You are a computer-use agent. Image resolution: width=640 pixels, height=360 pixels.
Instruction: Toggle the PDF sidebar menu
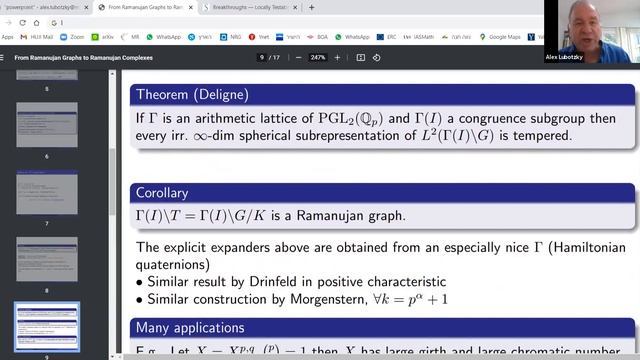point(2,58)
